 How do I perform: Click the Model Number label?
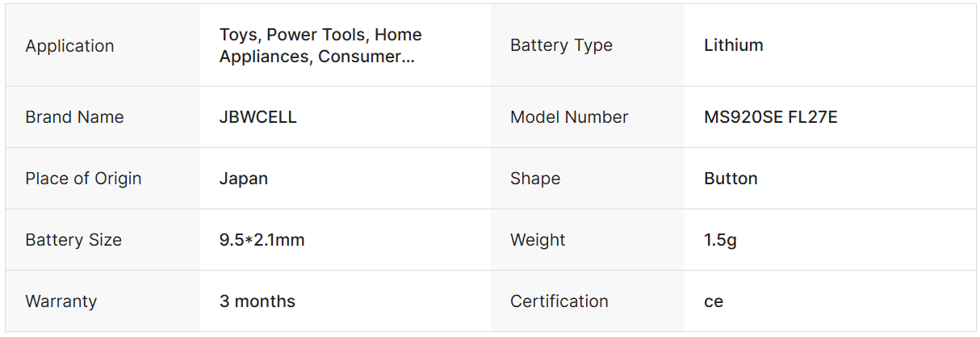click(568, 117)
